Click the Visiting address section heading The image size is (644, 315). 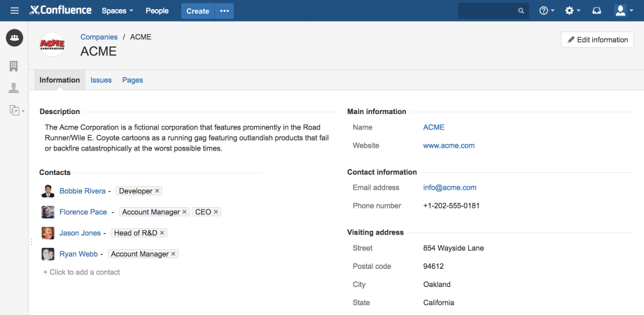point(375,232)
